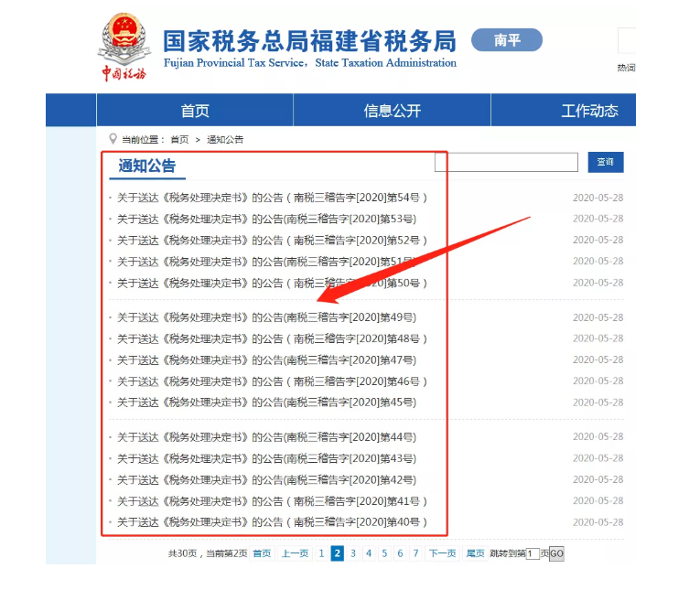The image size is (700, 590).
Task: Go to previous page with 上一页
Action: 295,553
